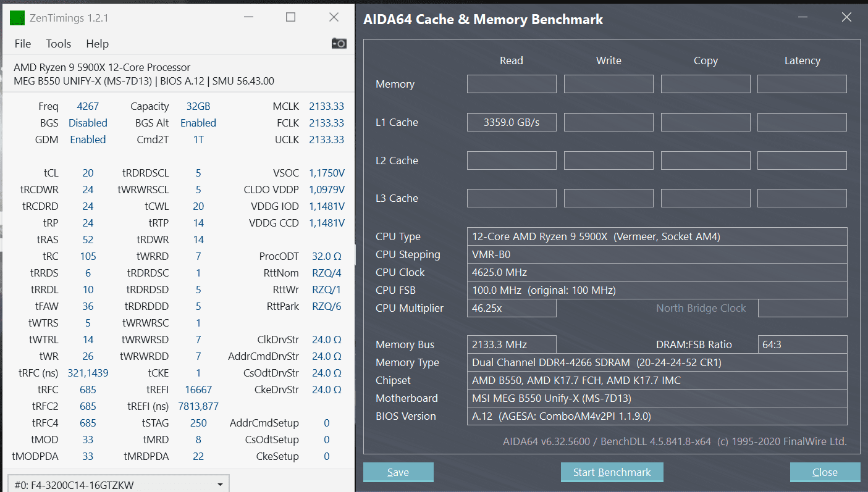The image size is (868, 492).
Task: Click the L2 Cache Write result field
Action: coord(609,161)
